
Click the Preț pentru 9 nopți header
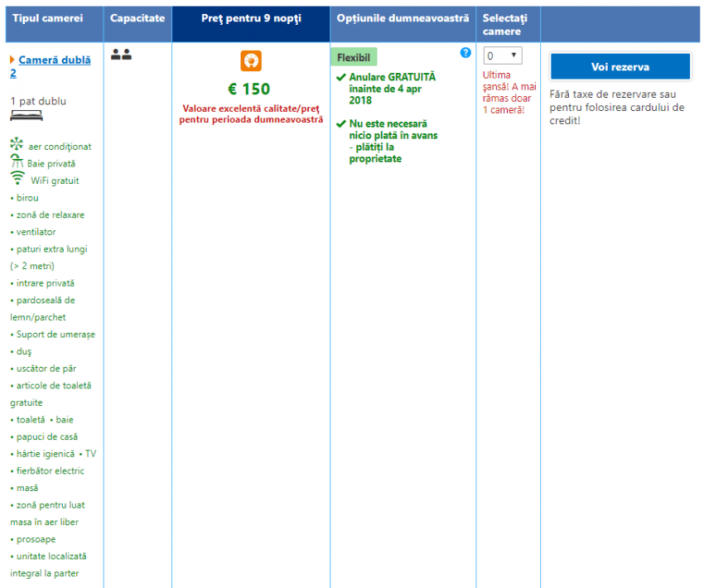coord(250,18)
